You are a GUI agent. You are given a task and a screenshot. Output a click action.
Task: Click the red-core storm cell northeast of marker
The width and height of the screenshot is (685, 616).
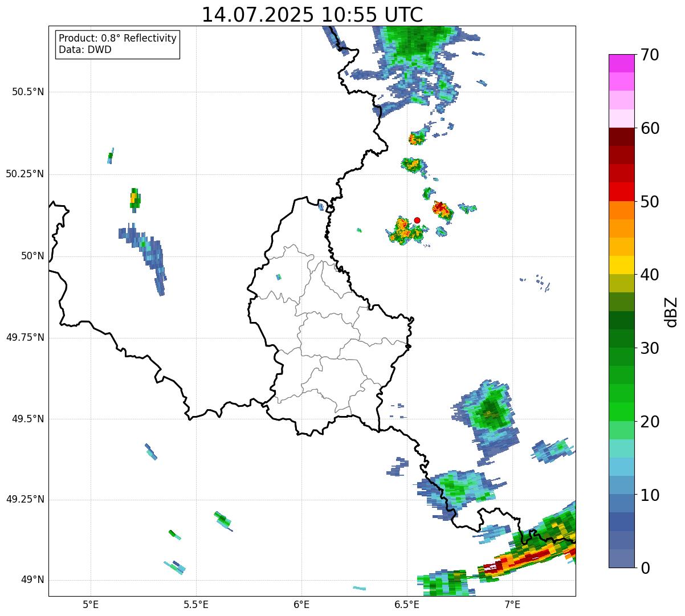tap(442, 210)
